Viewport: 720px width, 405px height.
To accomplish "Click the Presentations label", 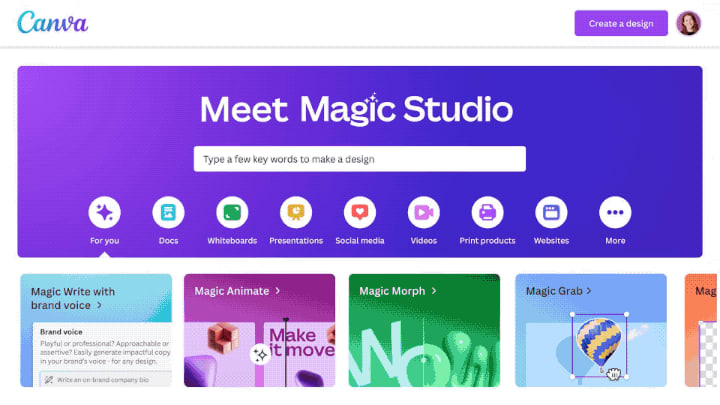I will pos(296,241).
